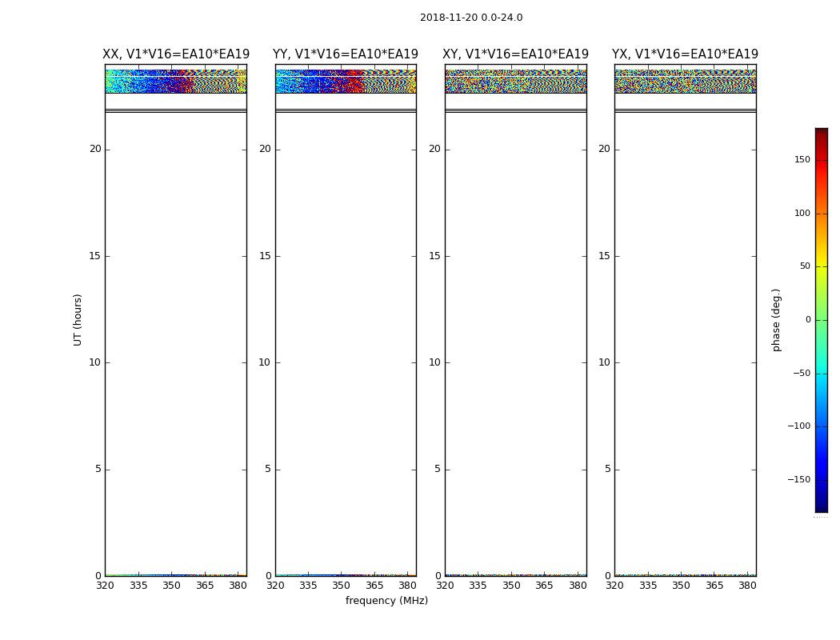Screen dimensions: 840x640
Task: Click the 365 frequency tick label of the YX panel
Action: click(714, 586)
